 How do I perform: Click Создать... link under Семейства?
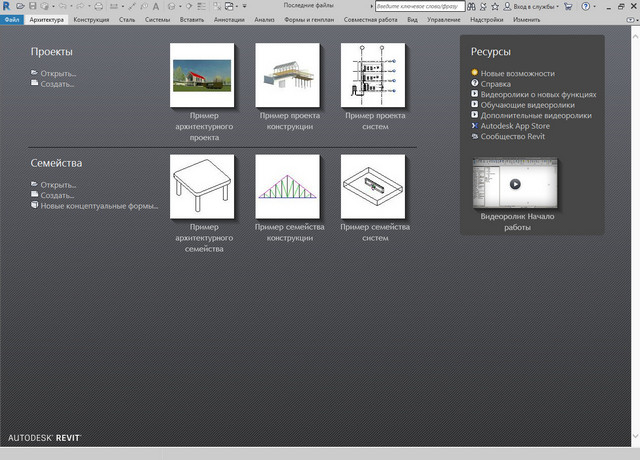58,195
